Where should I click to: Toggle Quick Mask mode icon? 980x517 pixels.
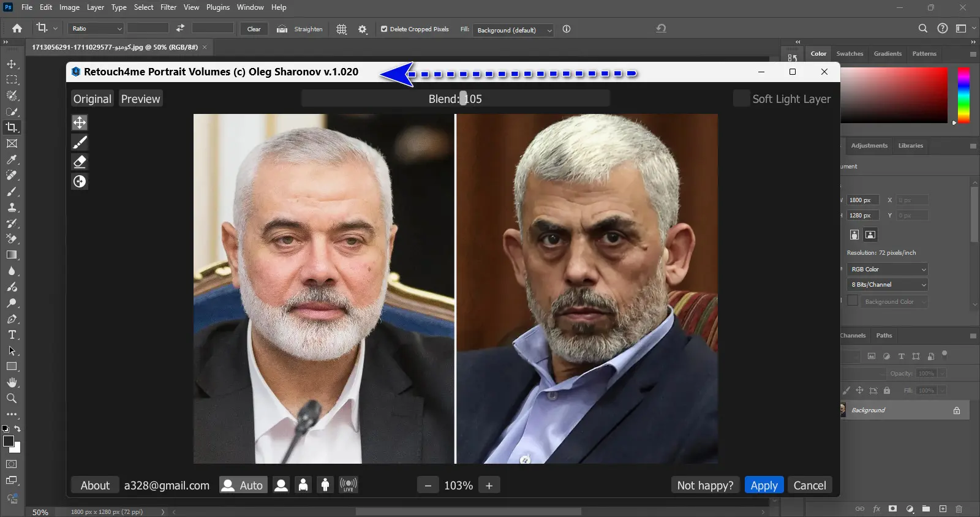click(12, 464)
